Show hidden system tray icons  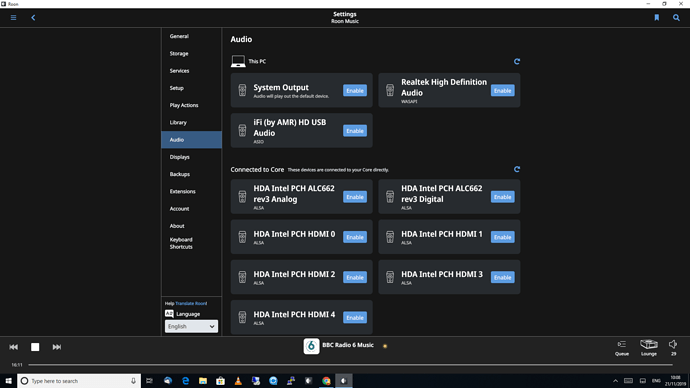coord(615,381)
